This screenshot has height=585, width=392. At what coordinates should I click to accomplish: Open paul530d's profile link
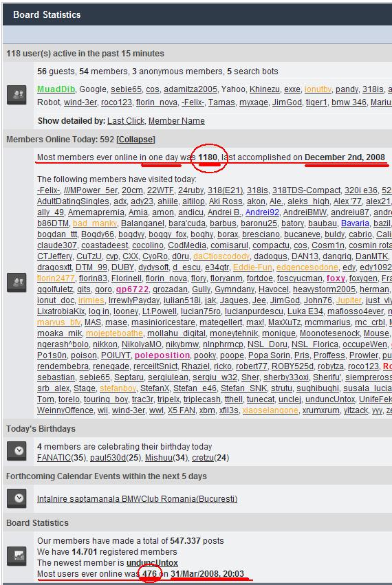(x=107, y=458)
